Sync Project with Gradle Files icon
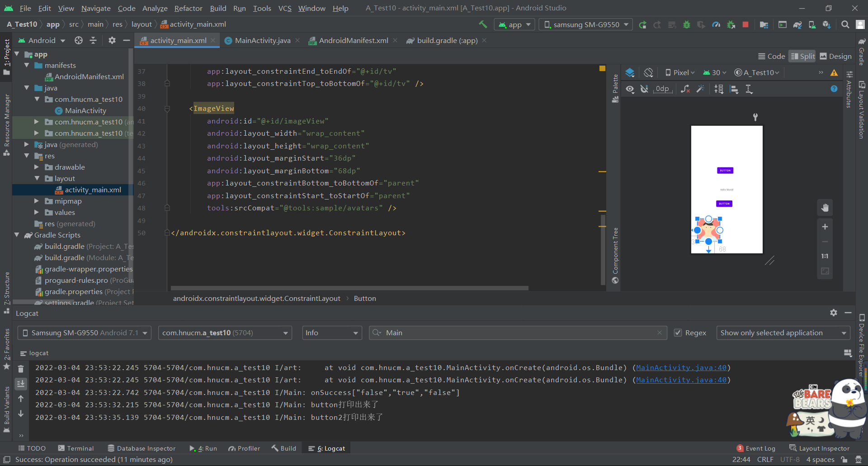The width and height of the screenshot is (868, 466). (x=797, y=25)
